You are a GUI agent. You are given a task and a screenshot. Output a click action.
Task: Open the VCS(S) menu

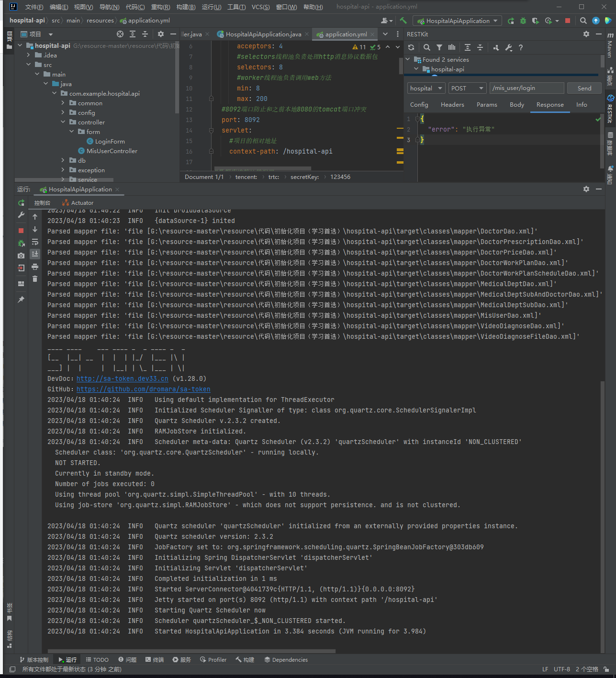tap(260, 7)
